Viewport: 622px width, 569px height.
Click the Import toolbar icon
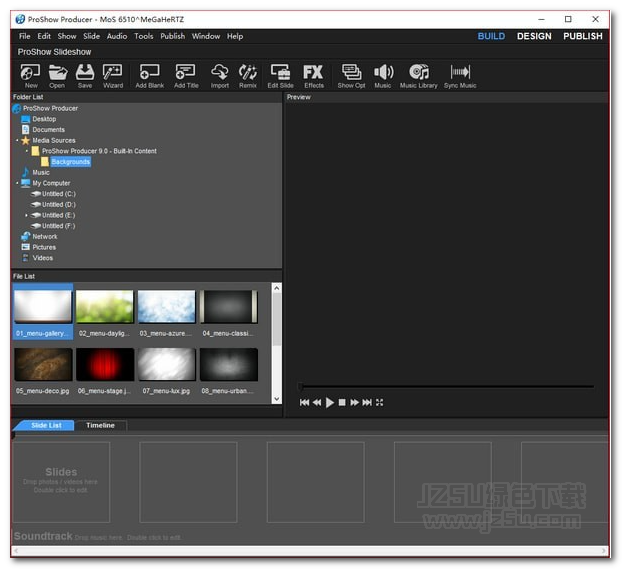click(x=220, y=76)
